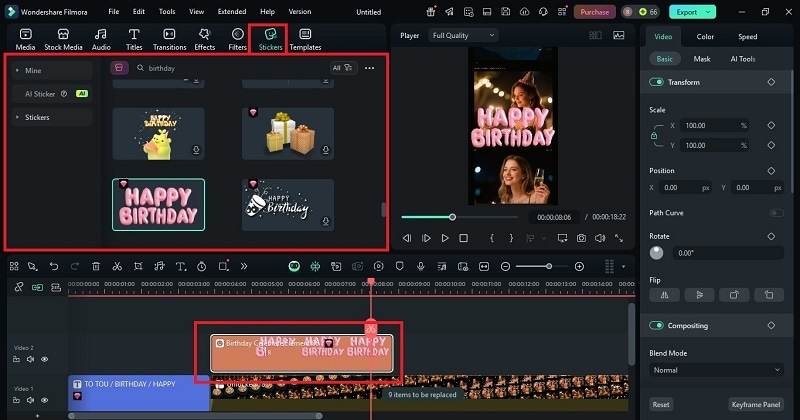Open the Media panel
This screenshot has width=800, height=420.
[x=25, y=39]
